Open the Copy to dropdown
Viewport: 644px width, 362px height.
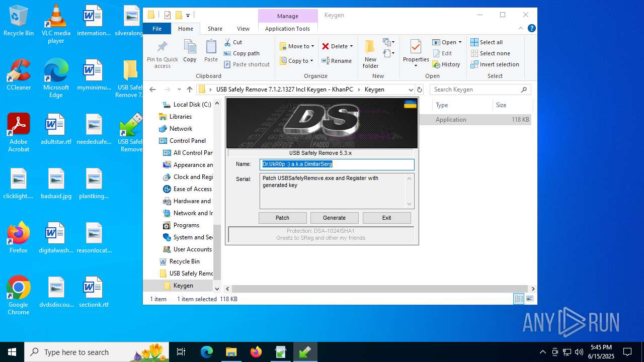[297, 61]
